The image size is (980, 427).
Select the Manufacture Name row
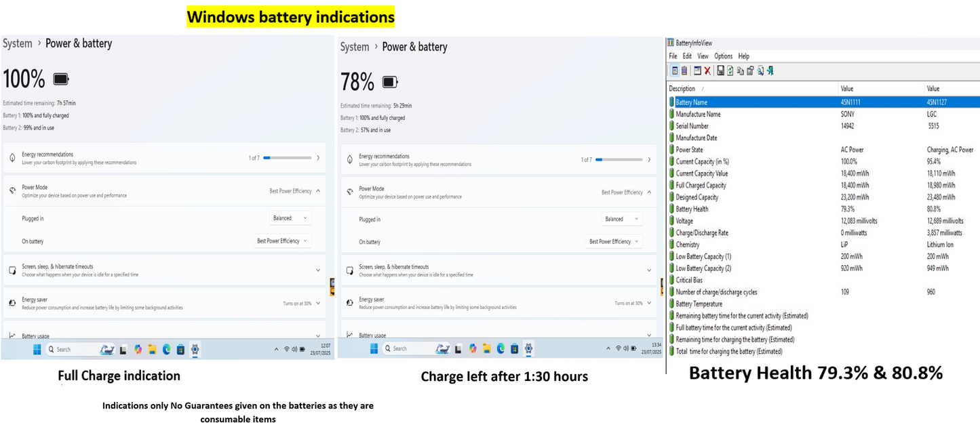tap(823, 114)
